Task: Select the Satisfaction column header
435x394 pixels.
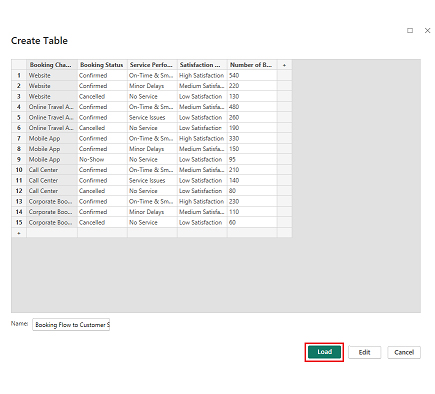Action: click(202, 65)
